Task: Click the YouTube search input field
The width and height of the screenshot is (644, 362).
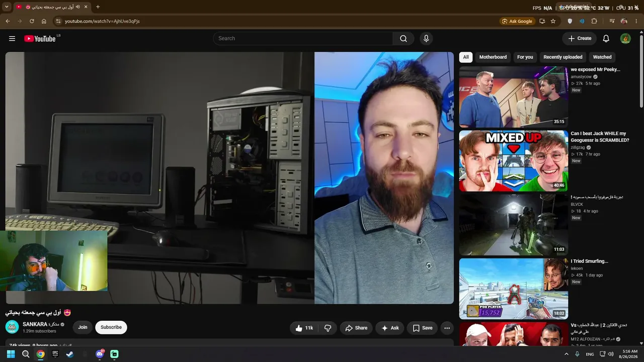Action: click(303, 39)
